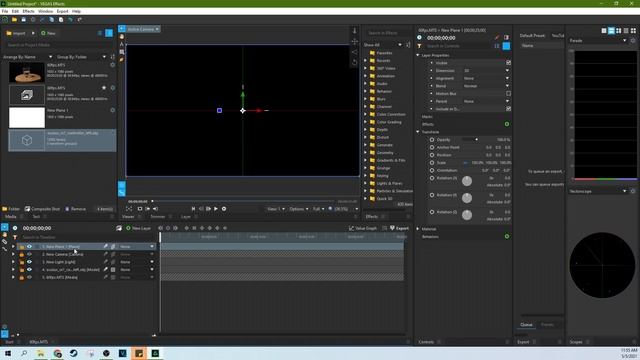The height and width of the screenshot is (360, 640).
Task: Toggle the Visible checkbox in Layer Properties
Action: coord(508,63)
